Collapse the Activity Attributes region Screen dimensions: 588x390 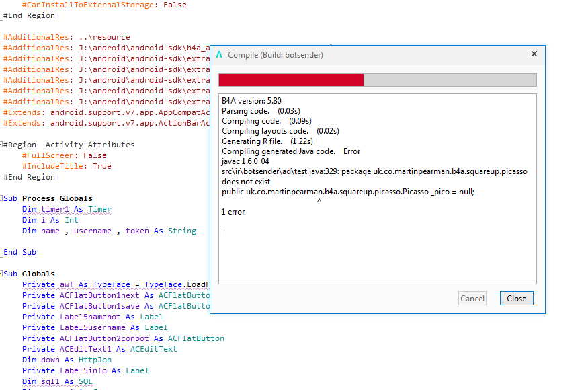pos(3,145)
